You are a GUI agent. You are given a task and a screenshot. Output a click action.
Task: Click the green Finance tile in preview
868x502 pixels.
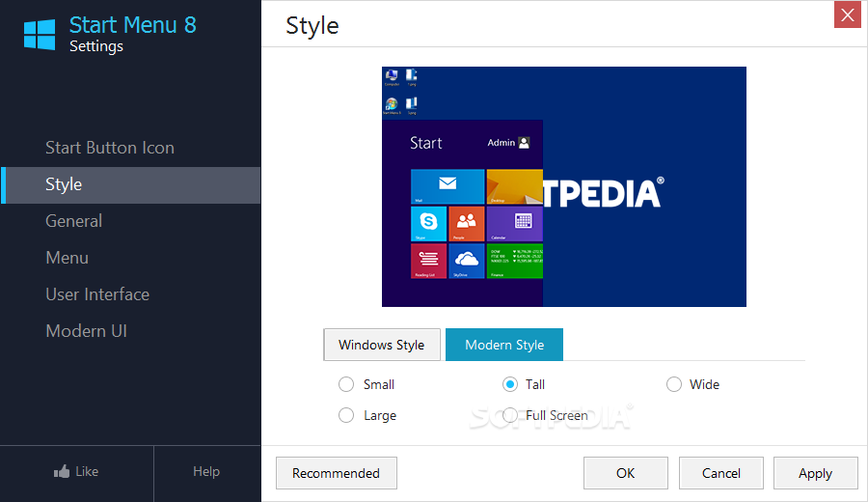coord(514,261)
